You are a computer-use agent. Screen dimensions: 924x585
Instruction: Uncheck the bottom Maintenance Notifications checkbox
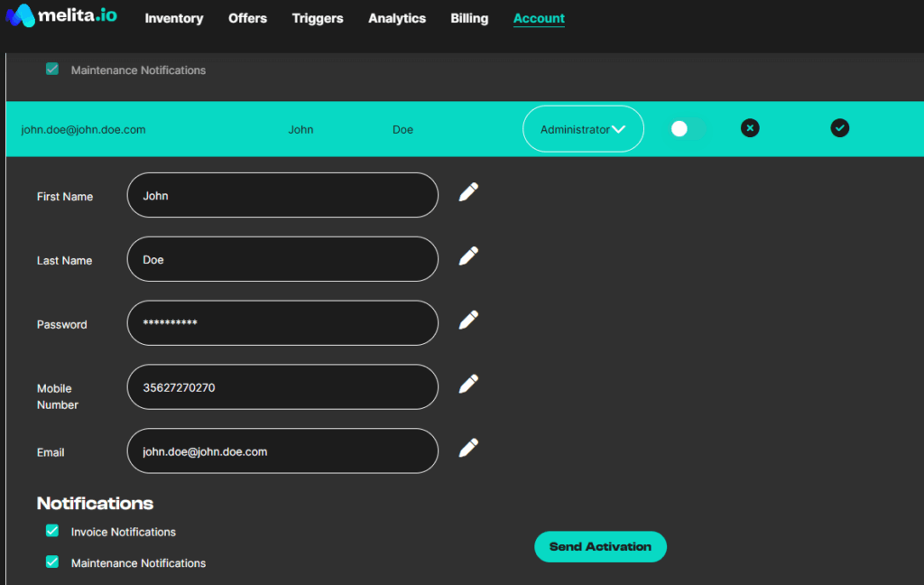coord(52,562)
